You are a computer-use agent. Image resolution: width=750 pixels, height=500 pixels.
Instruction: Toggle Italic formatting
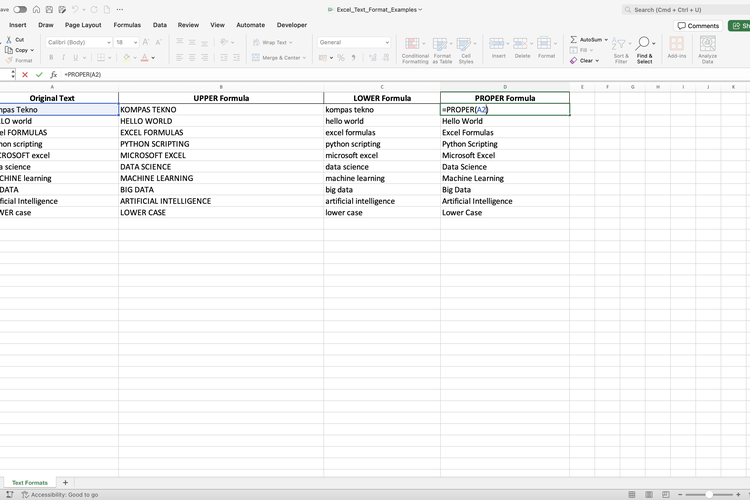63,58
